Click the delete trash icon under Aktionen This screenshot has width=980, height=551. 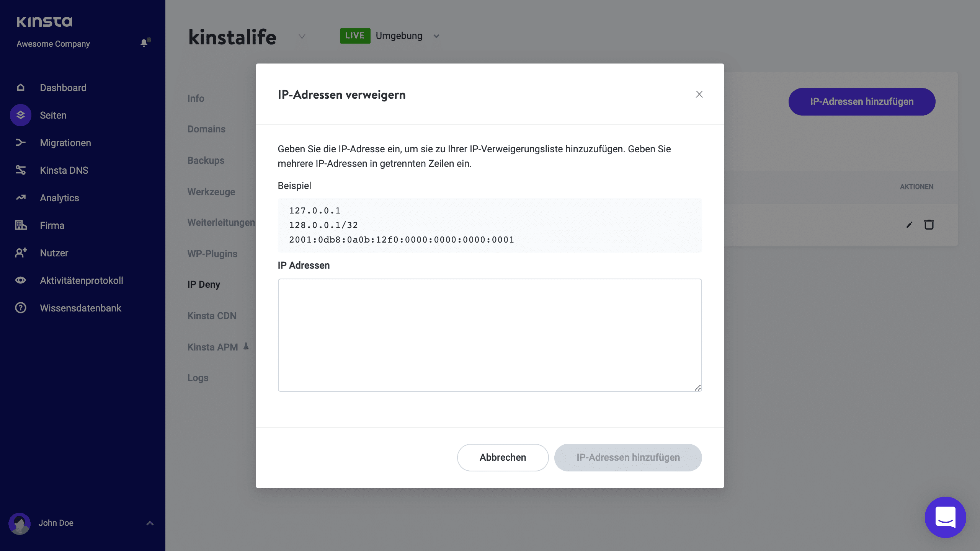coord(929,225)
